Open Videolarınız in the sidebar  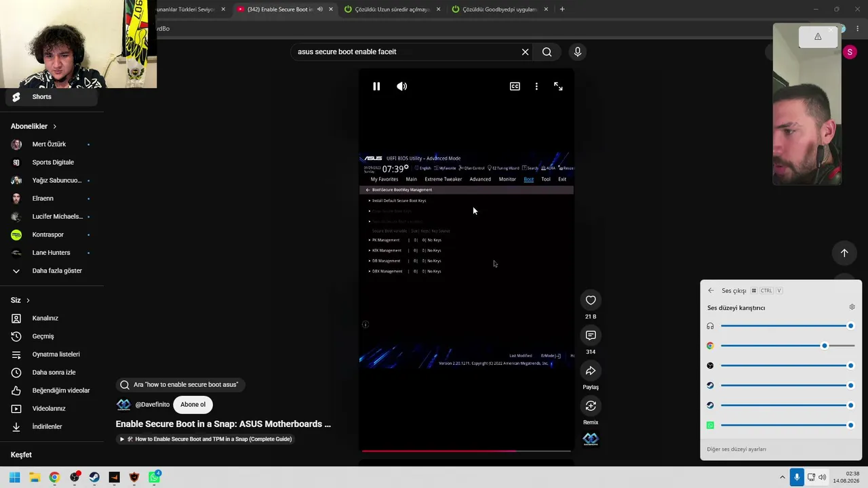pos(52,409)
